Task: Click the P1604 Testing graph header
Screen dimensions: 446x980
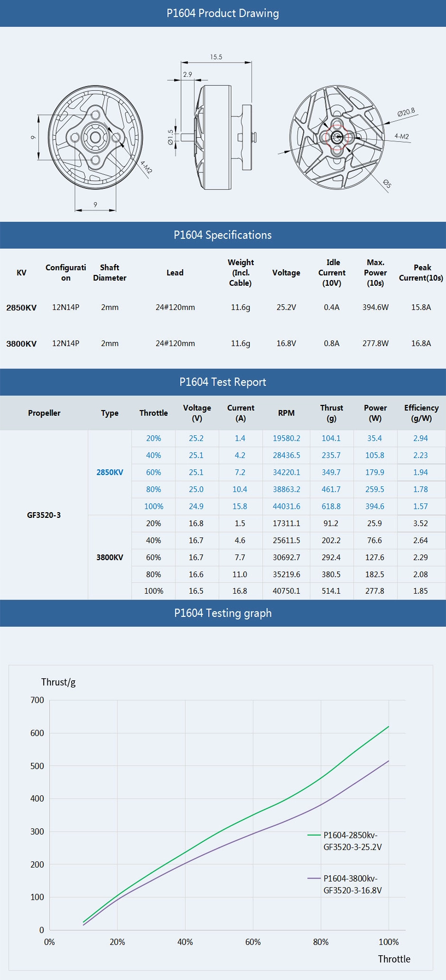Action: (x=223, y=613)
